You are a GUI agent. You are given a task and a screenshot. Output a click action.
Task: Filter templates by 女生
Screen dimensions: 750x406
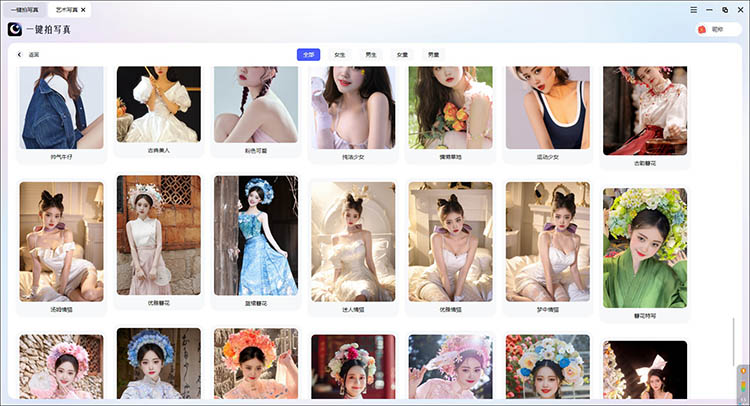click(340, 55)
